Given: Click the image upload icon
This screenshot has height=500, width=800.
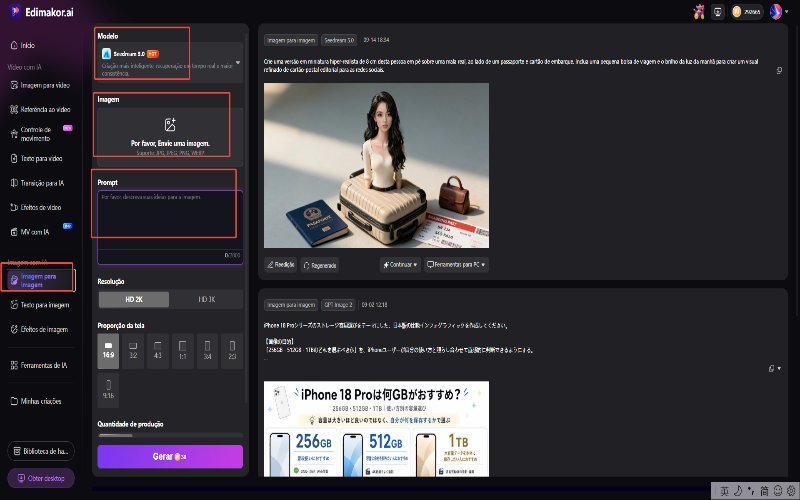Looking at the screenshot, I should 170,124.
